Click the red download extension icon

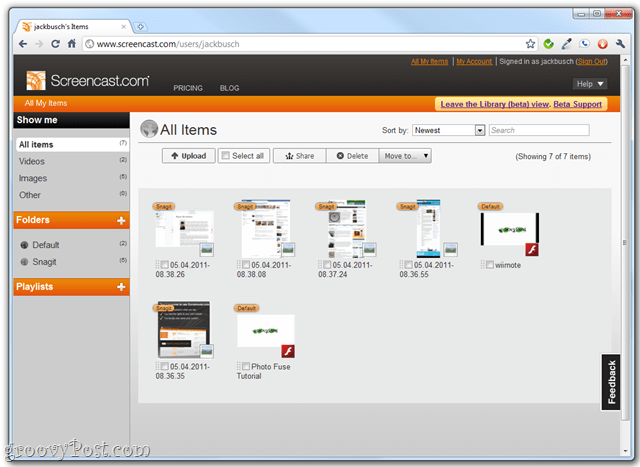point(602,44)
